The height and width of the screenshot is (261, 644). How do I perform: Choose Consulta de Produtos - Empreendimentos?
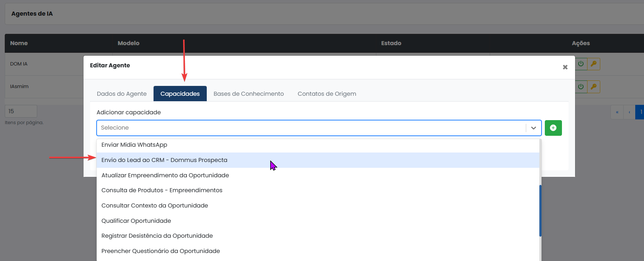[318, 190]
